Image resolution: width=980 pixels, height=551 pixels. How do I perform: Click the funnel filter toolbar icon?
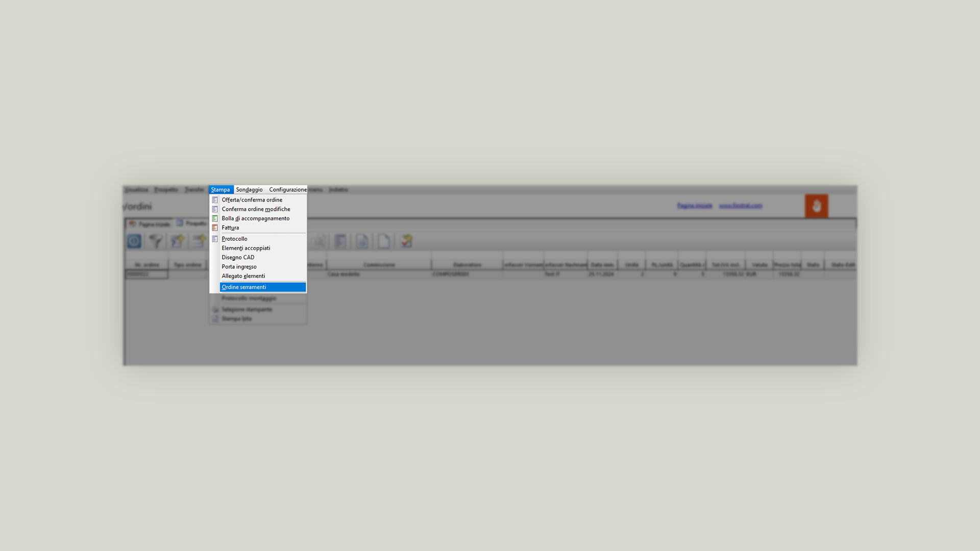point(156,241)
